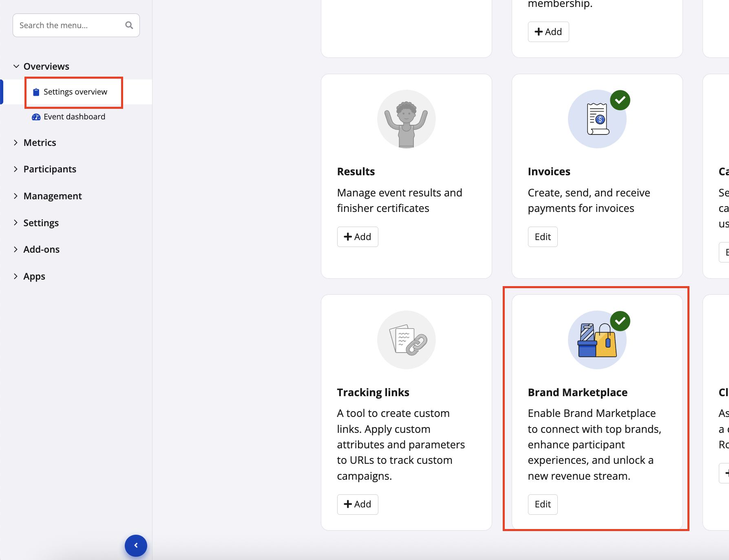Viewport: 729px width, 560px height.
Task: Click the Tracking links chain icon
Action: 406,340
